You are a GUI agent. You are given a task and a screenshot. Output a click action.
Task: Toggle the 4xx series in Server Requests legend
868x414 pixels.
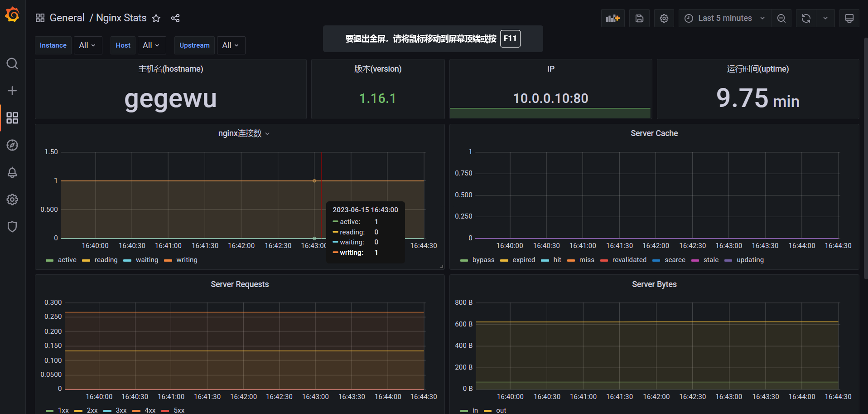tap(150, 410)
